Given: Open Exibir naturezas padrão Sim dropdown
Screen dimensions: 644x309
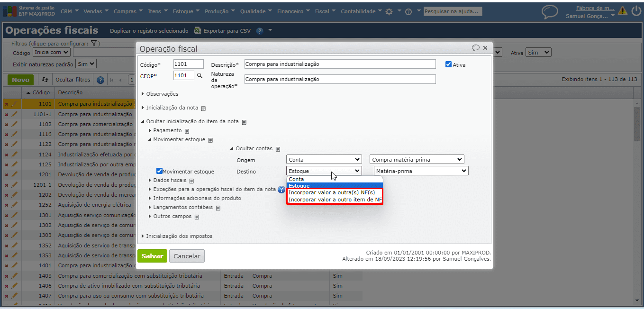Looking at the screenshot, I should coord(86,64).
